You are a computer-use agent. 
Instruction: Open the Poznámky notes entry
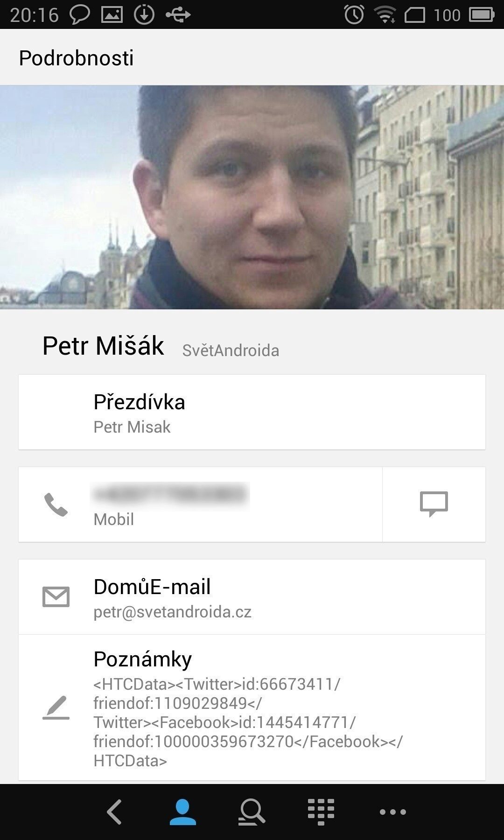click(x=252, y=707)
